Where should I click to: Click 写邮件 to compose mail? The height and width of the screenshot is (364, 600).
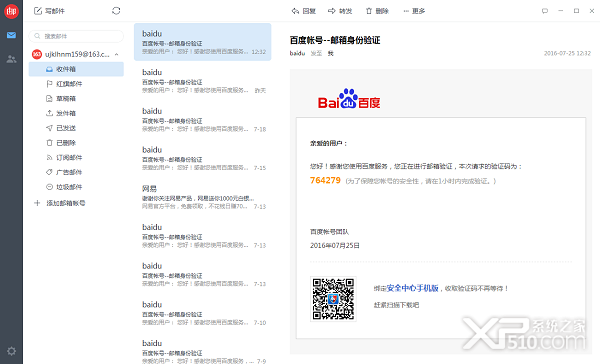click(49, 11)
